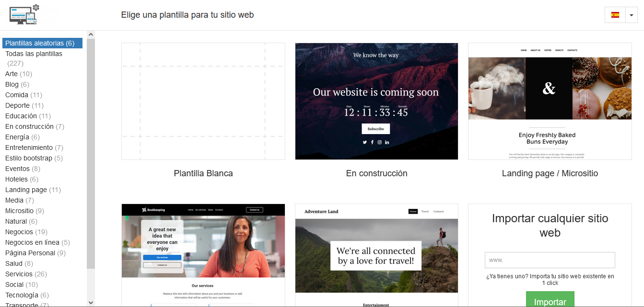This screenshot has height=307, width=644.
Task: Select Landing page / Micrositio template preview
Action: pos(550,101)
